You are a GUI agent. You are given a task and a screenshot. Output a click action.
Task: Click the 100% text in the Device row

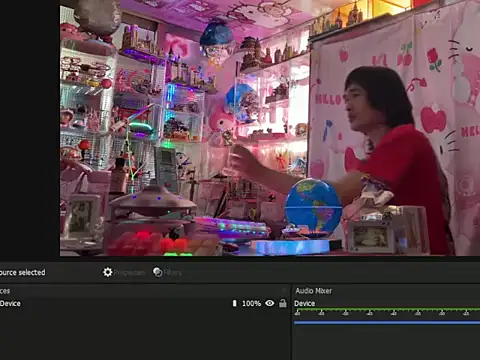(x=251, y=303)
